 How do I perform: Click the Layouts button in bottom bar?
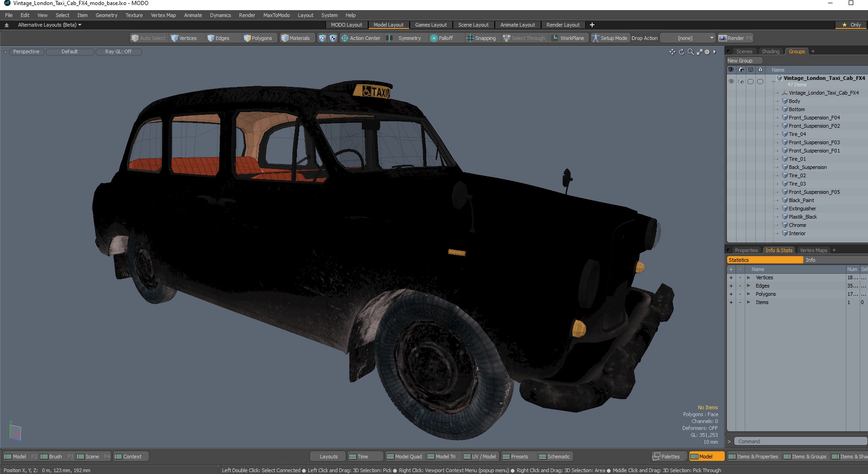328,457
